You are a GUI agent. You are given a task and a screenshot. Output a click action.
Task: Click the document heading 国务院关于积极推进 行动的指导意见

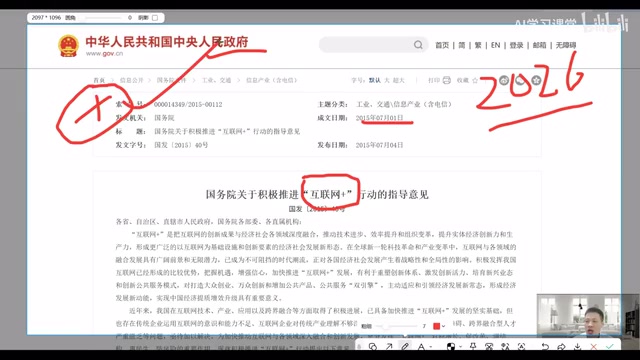(317, 195)
